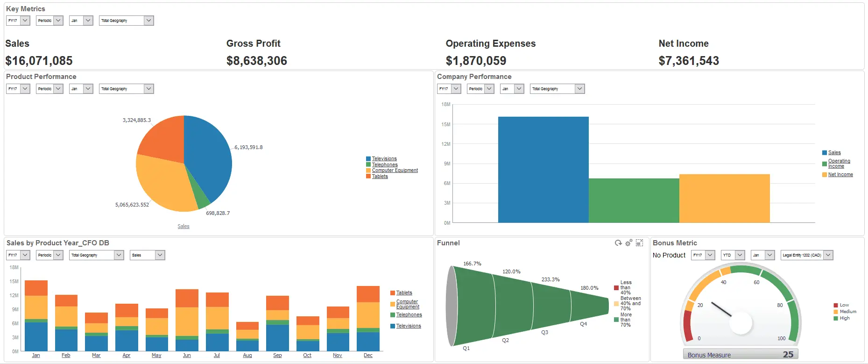Click Computer Equipment link in pie legend

click(x=395, y=171)
